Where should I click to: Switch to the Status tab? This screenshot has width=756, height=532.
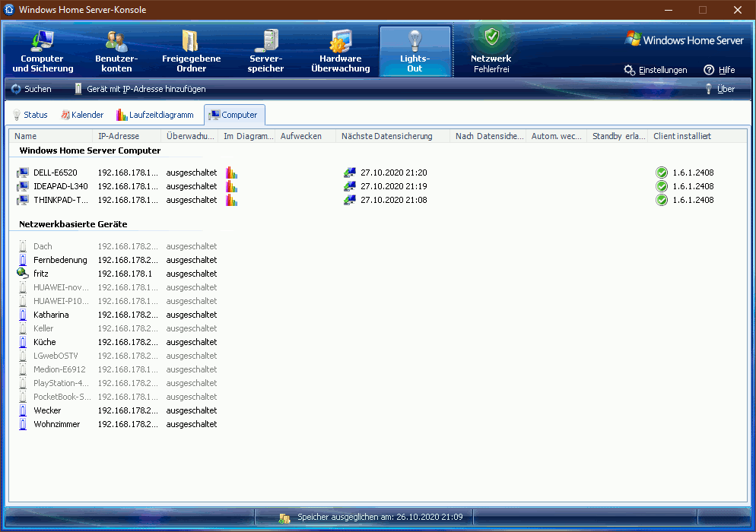click(x=30, y=115)
